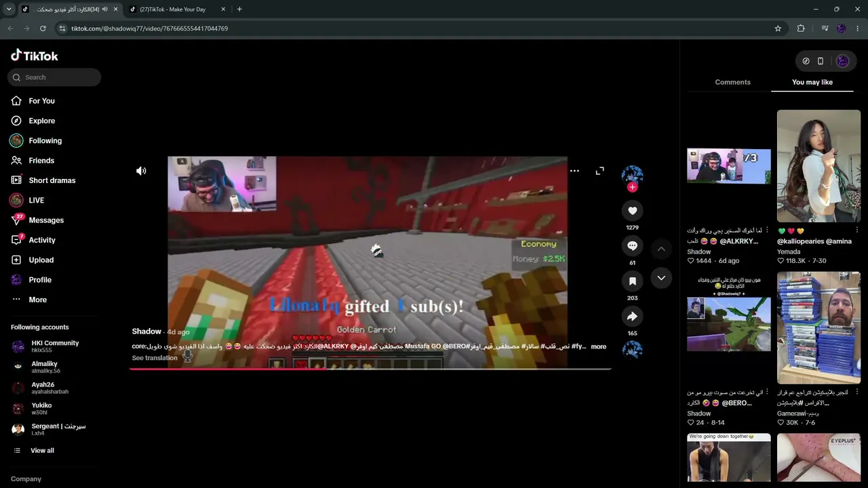Open the Yemada author link
Image resolution: width=868 pixels, height=488 pixels.
point(789,251)
